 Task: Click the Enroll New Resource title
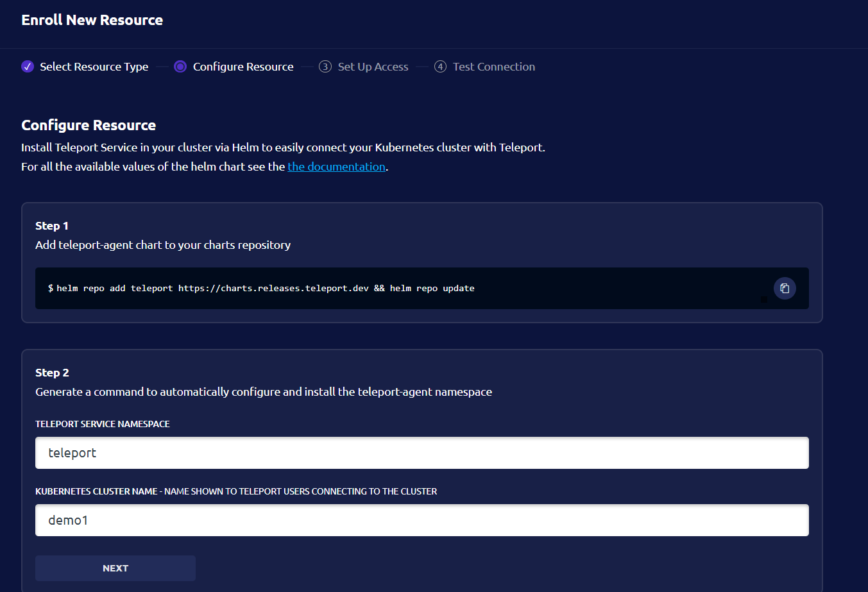(92, 20)
